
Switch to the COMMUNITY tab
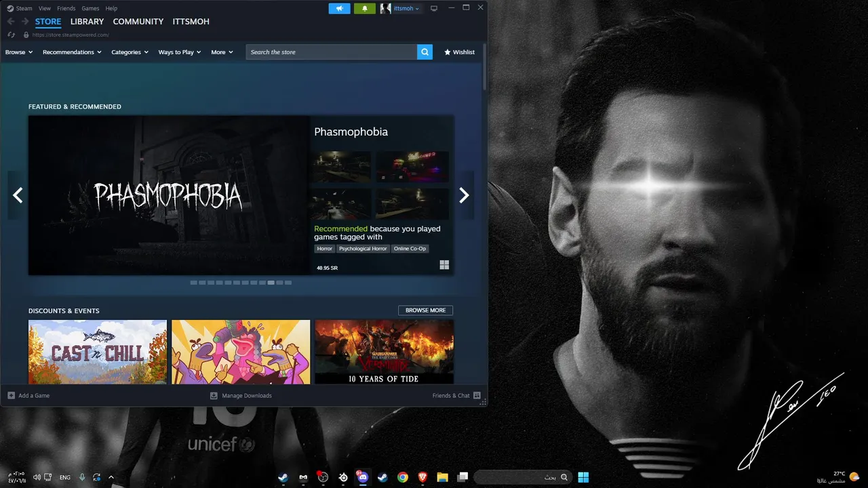pyautogui.click(x=138, y=22)
